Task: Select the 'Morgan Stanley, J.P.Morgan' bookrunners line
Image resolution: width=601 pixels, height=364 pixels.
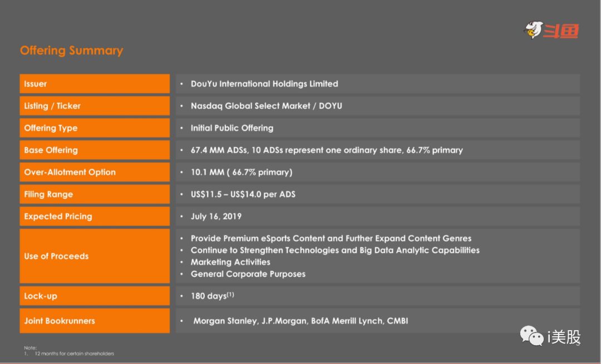Action: tap(300, 321)
